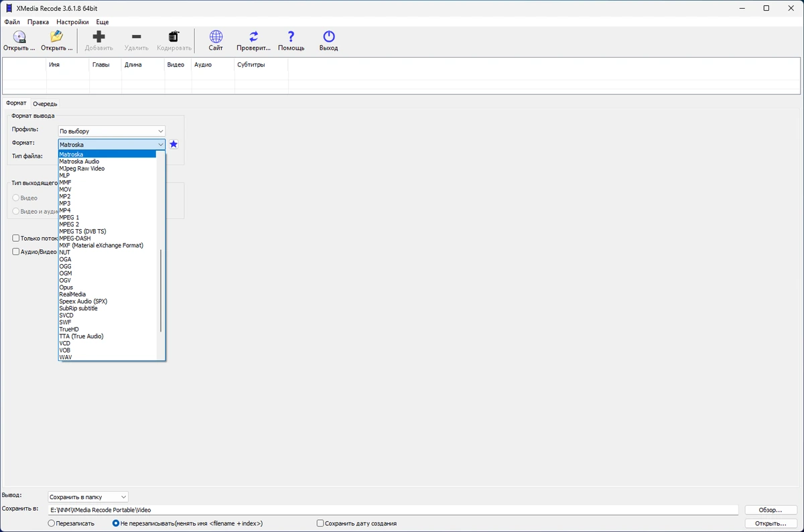This screenshot has height=532, width=804.
Task: Click the blue star favorite icon
Action: pos(174,144)
